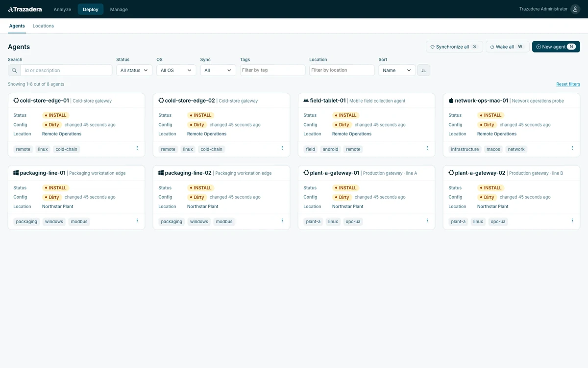This screenshot has height=368, width=588.
Task: Focus the id or description search field
Action: tap(66, 70)
